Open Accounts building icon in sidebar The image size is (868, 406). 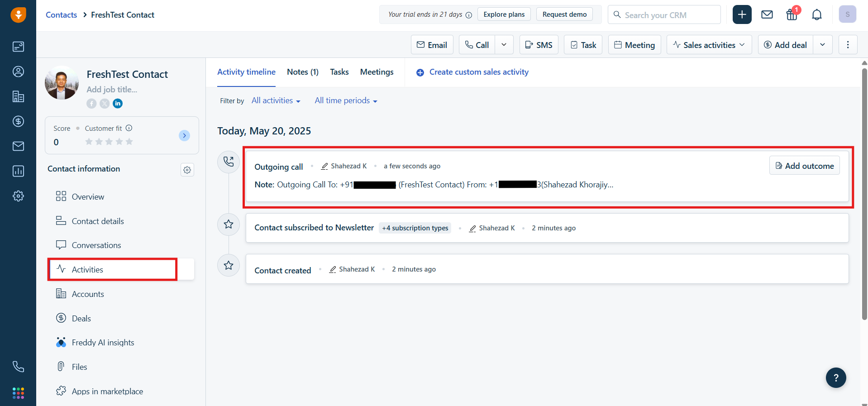tap(18, 96)
